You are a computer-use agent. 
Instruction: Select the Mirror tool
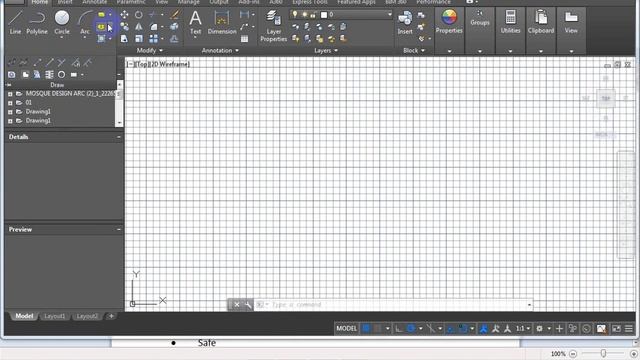[x=139, y=27]
